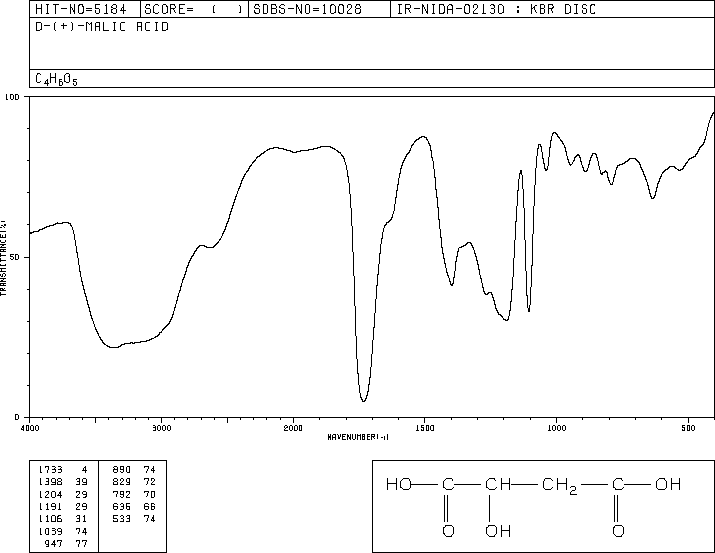The width and height of the screenshot is (715, 553).
Task: Click the vertical TRANSMITTANCE axis title
Action: point(3,258)
